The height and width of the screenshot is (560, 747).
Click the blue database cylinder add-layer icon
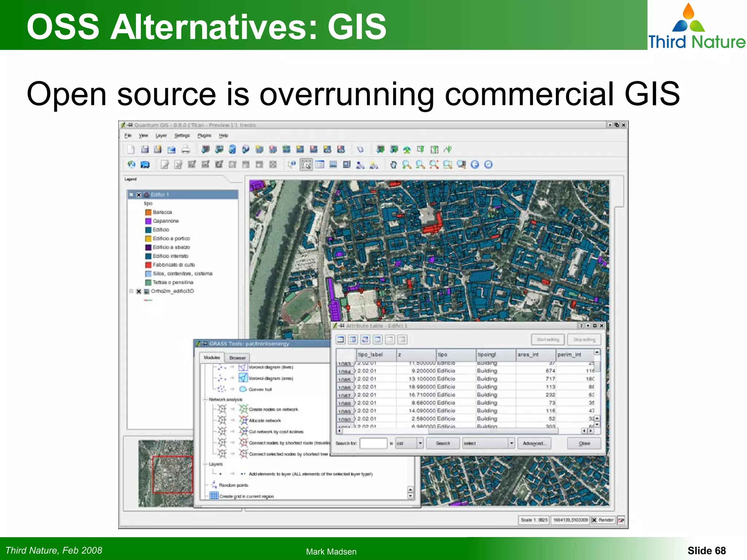click(x=232, y=149)
